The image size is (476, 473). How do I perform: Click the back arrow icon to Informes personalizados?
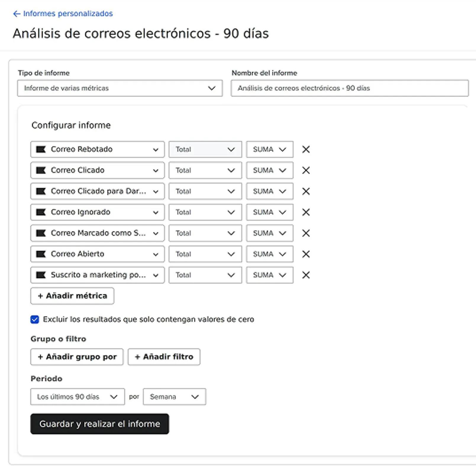[17, 14]
